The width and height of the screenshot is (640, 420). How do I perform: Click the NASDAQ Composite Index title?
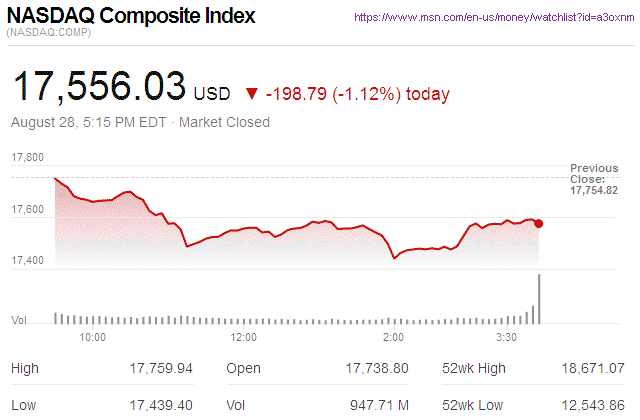coord(131,17)
